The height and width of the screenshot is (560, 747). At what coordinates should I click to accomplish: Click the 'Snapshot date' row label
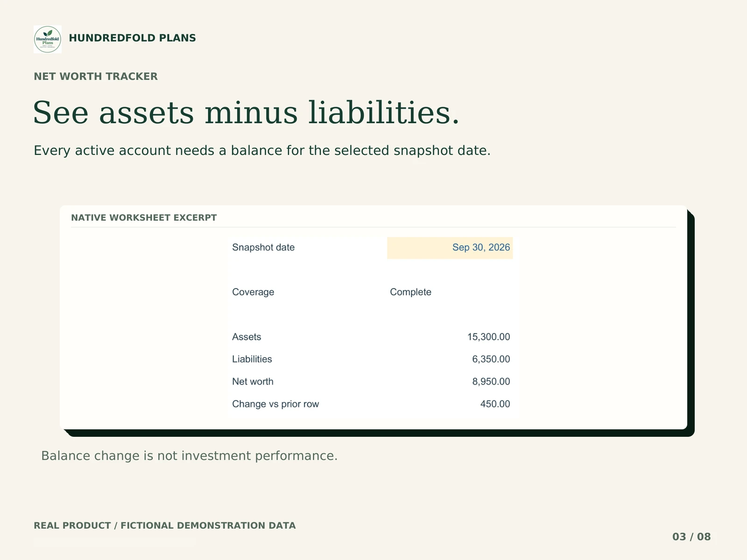[263, 247]
